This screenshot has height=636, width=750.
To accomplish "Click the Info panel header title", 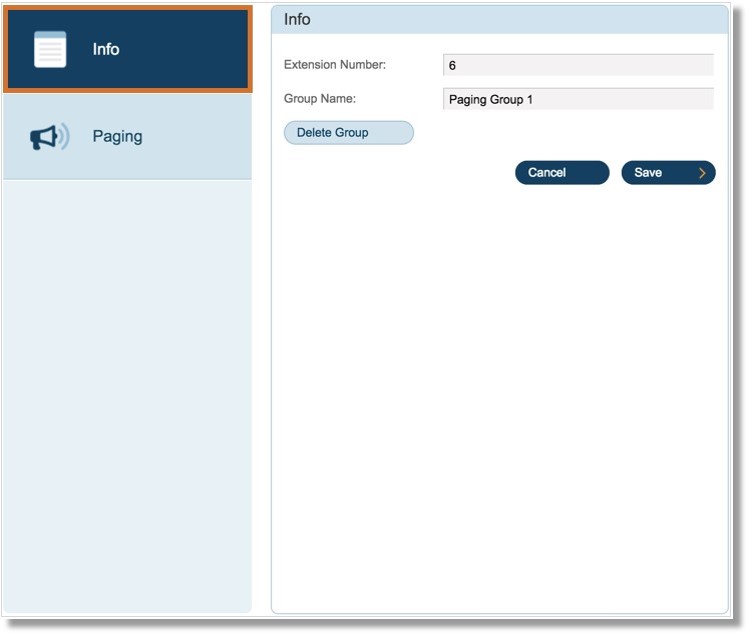I will (298, 20).
